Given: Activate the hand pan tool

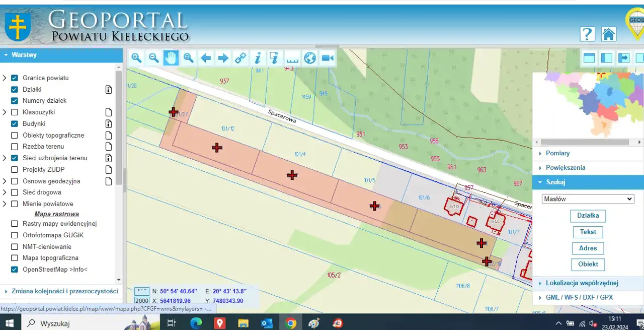Looking at the screenshot, I should 171,58.
